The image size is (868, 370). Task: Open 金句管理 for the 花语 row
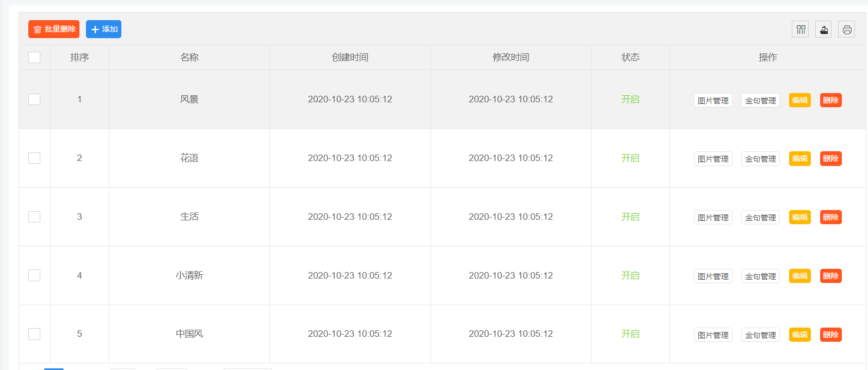[x=760, y=159]
